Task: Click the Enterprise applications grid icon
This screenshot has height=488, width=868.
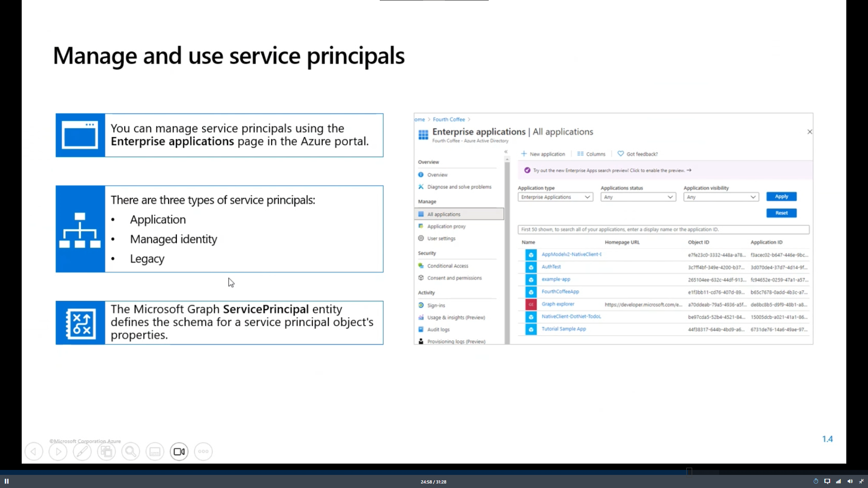Action: tap(423, 135)
